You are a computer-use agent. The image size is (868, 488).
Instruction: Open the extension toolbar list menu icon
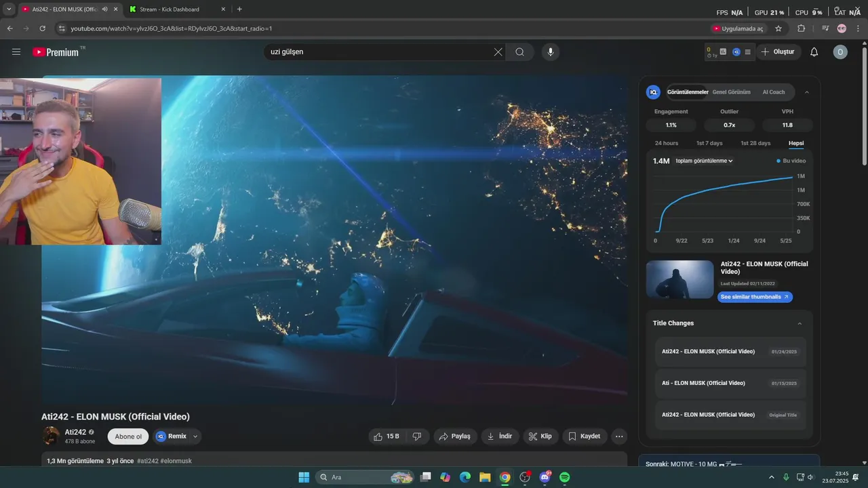747,52
